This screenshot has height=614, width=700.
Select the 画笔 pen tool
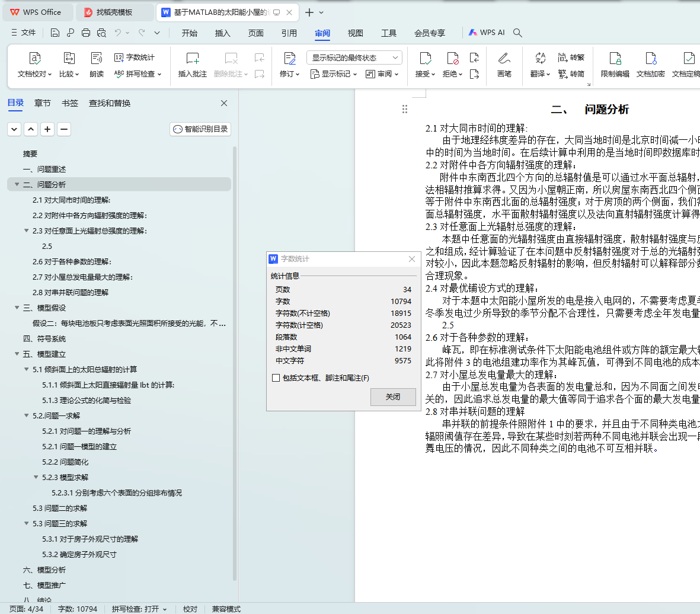tap(504, 65)
